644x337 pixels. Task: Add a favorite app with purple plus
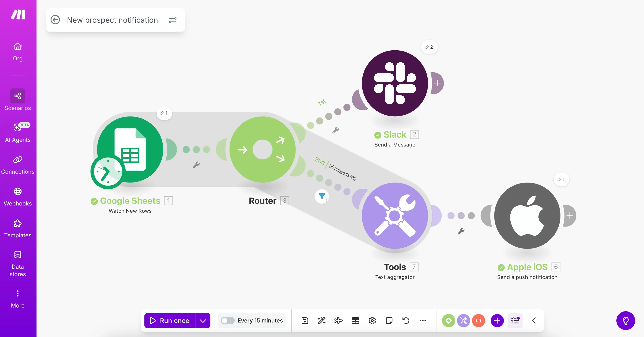point(497,320)
